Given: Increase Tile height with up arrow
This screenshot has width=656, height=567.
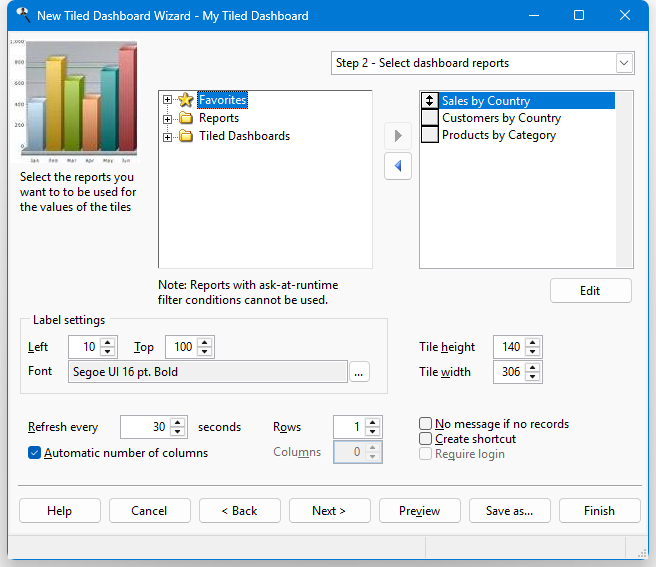Looking at the screenshot, I should click(x=532, y=342).
